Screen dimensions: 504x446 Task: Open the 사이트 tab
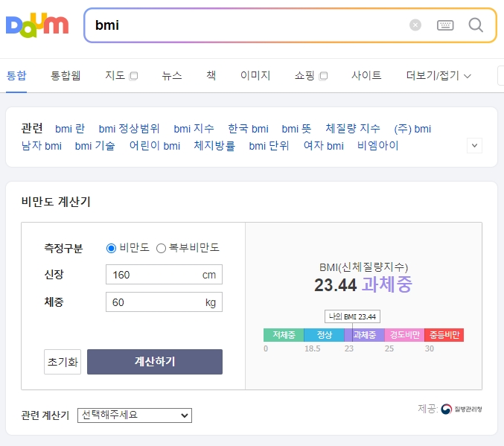(x=366, y=75)
